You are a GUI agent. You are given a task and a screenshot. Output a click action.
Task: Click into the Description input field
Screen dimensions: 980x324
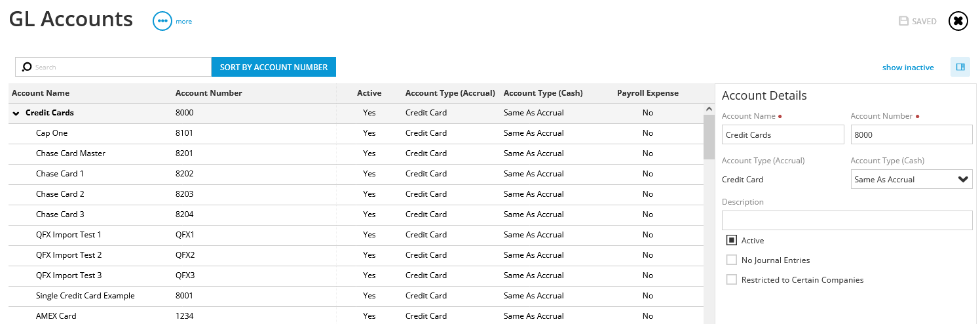[x=847, y=220]
